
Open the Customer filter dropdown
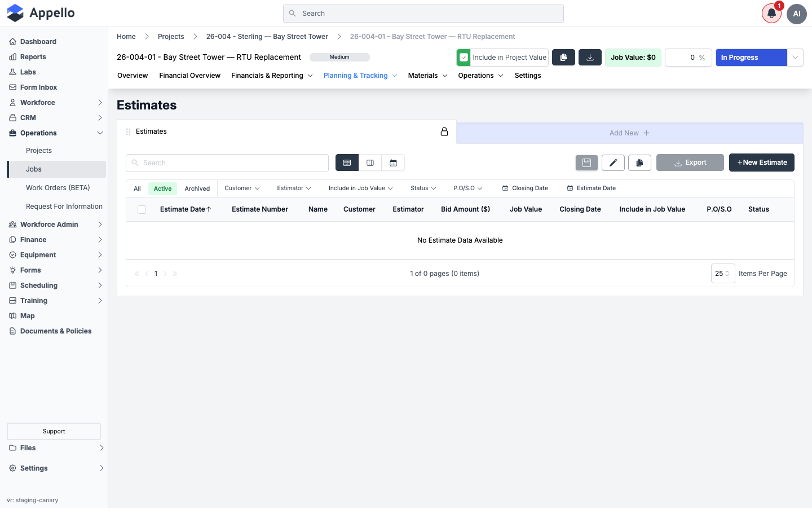pos(242,188)
